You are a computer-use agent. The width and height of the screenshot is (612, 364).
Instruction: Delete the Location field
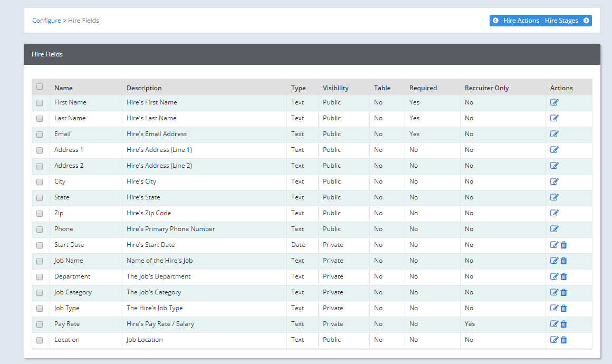[x=563, y=340]
